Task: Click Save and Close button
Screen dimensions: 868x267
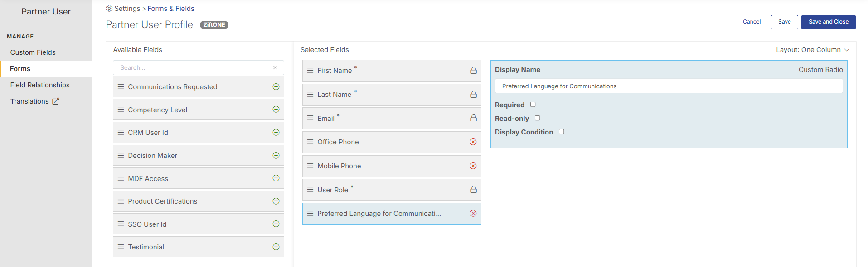Action: point(828,22)
